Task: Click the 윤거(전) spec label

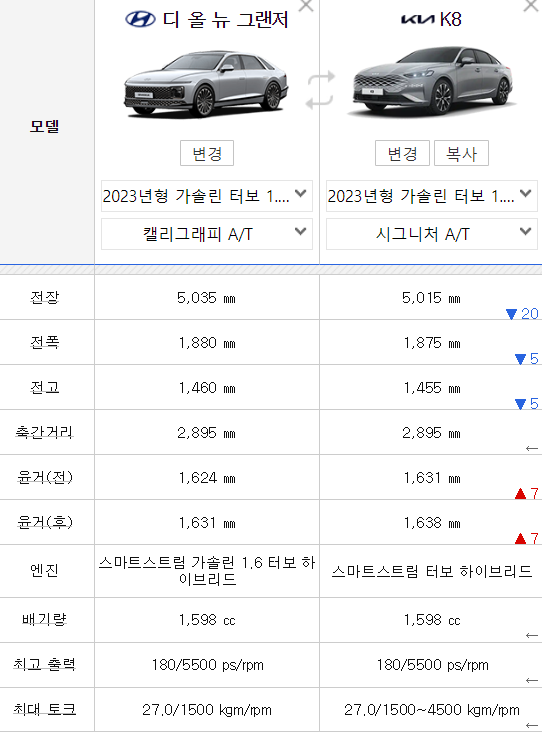Action: (45, 477)
